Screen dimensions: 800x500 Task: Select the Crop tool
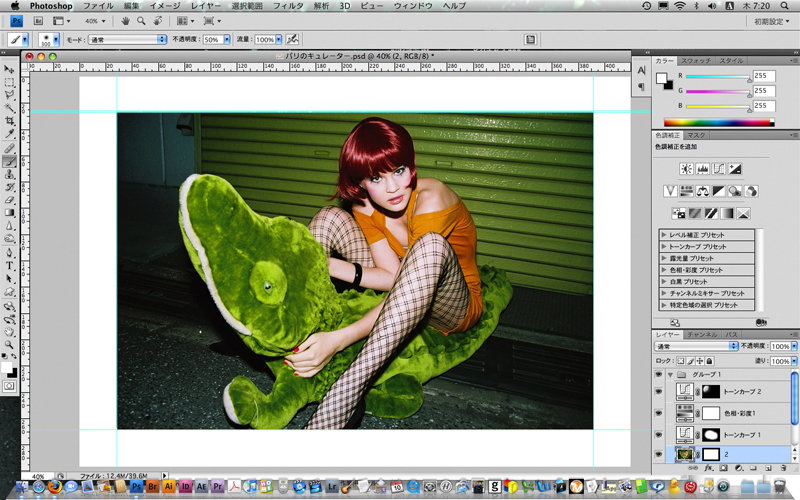pos(9,121)
